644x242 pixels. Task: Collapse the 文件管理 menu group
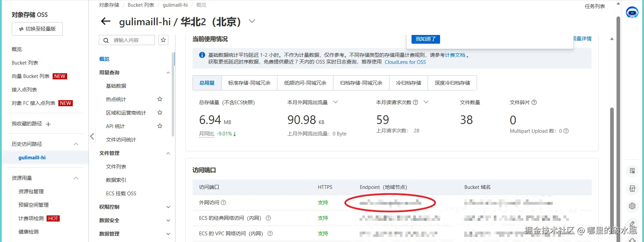[168, 153]
